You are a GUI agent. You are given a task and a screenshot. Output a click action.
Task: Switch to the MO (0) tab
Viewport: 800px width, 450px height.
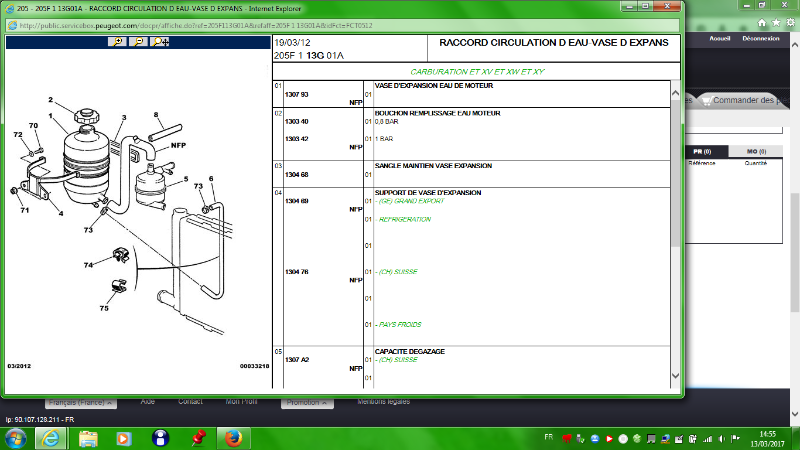tap(756, 152)
